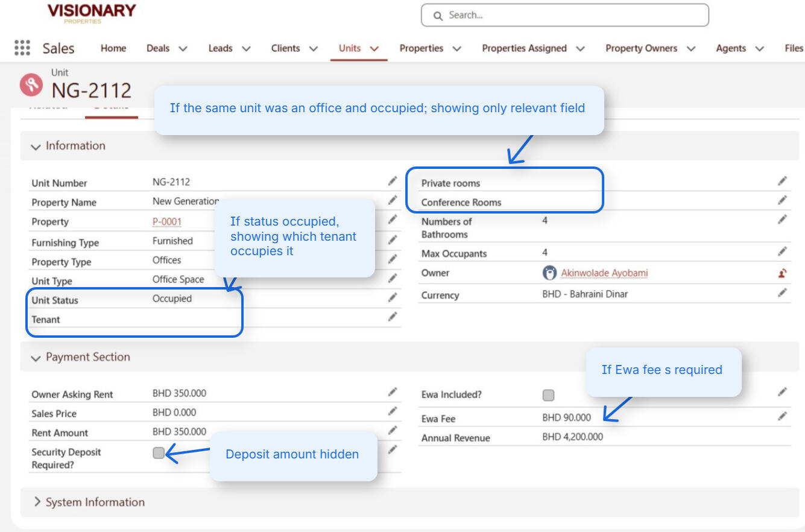Open the Property Owners tab
This screenshot has height=532, width=805.
641,48
